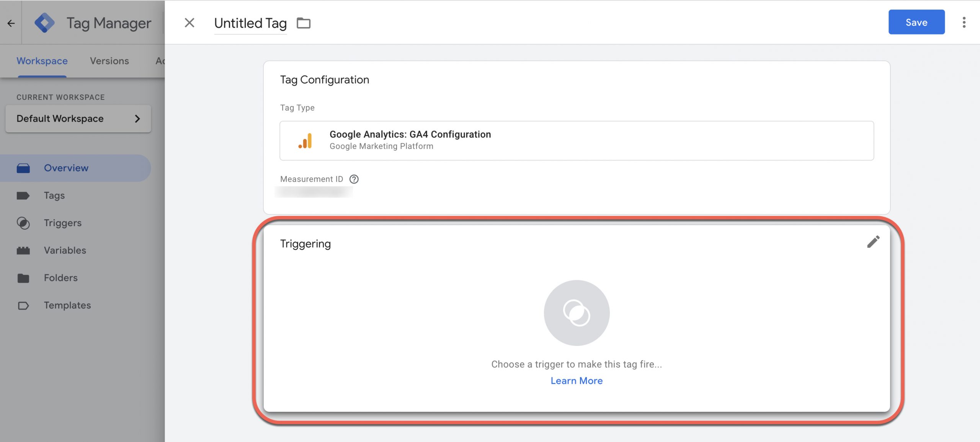Screen dimensions: 980x442
Task: Click the Folders icon in sidebar
Action: coord(23,278)
